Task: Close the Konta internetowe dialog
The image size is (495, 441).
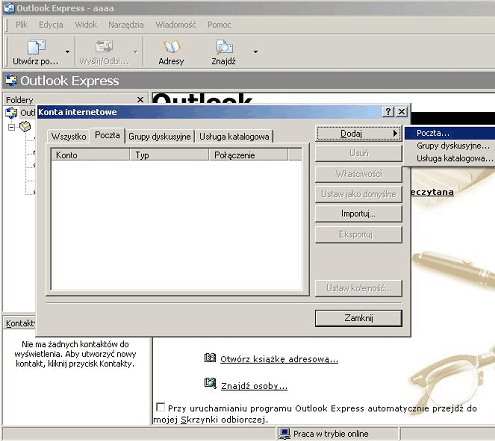Action: [x=402, y=112]
